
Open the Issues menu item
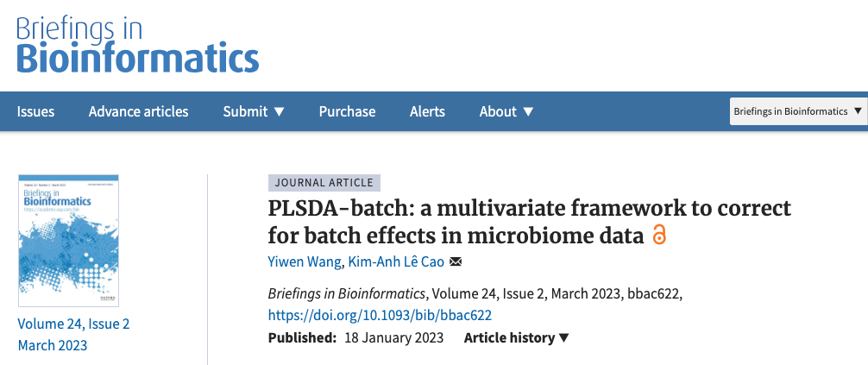pyautogui.click(x=35, y=111)
